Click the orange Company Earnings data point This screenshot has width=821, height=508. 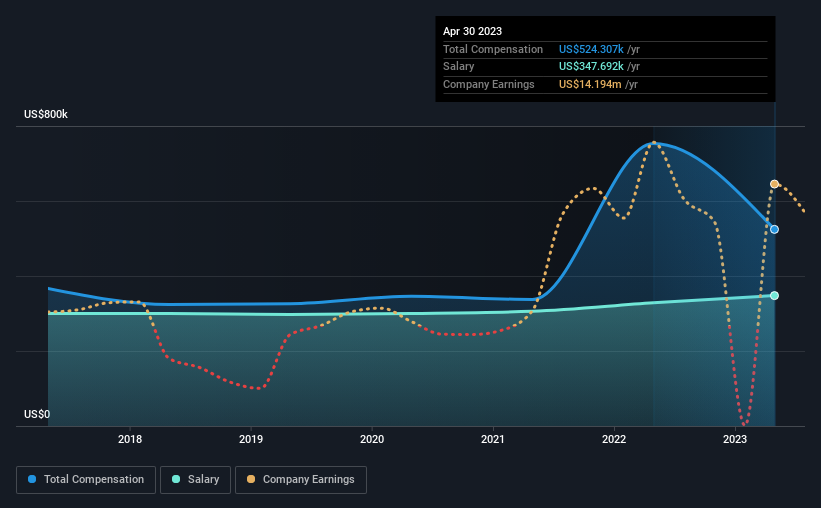774,184
